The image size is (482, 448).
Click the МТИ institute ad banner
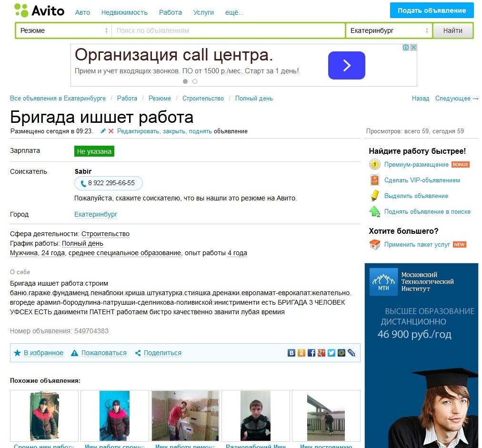pos(422,355)
